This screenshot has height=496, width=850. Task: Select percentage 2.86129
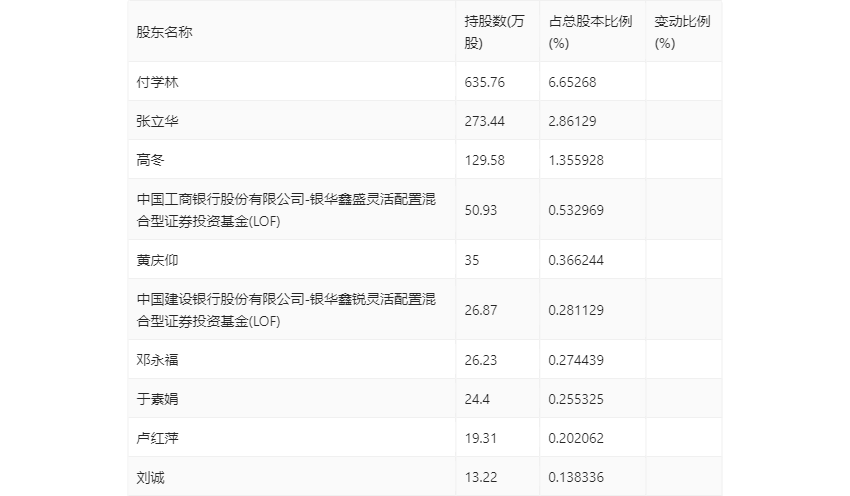coord(572,121)
